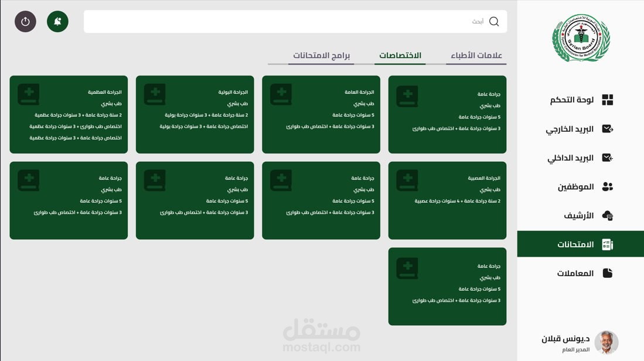This screenshot has width=644, height=361.
Task: Click medical book icon on الجراحة العصبية card
Action: pos(407,180)
